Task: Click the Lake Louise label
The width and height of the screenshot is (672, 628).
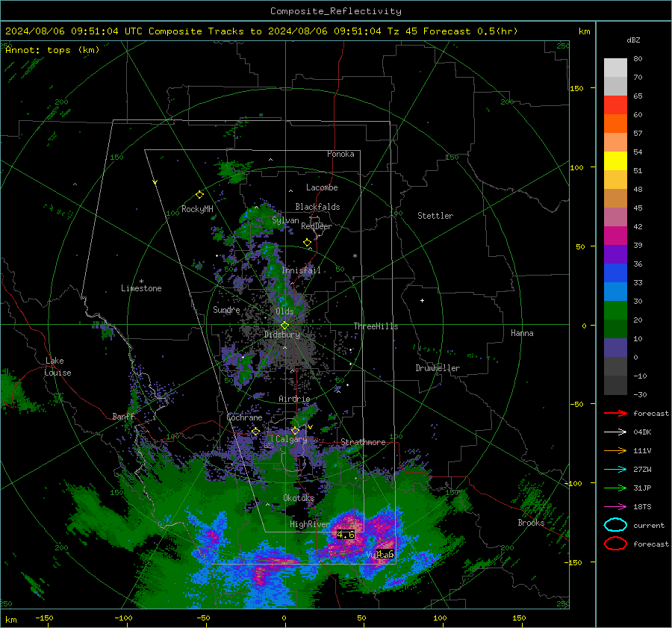Action: pyautogui.click(x=57, y=367)
